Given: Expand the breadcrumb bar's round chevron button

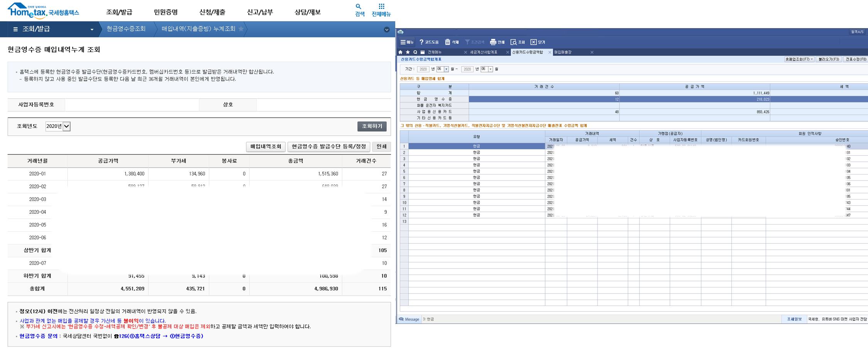Looking at the screenshot, I should (x=386, y=30).
